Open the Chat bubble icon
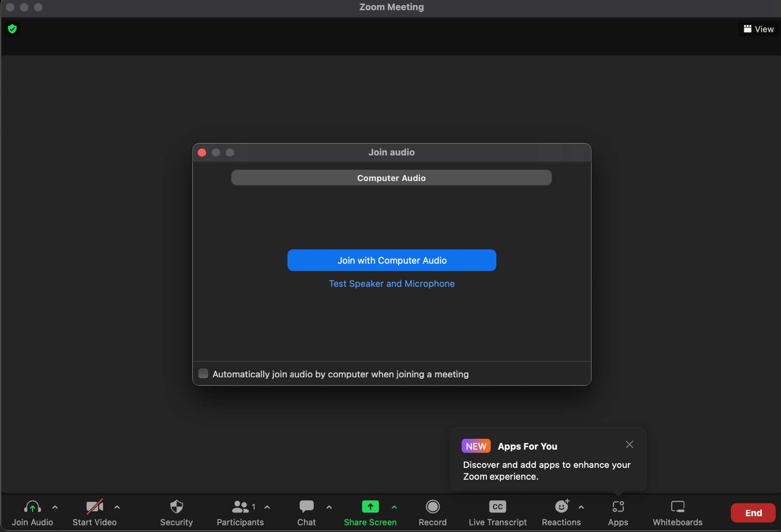Image resolution: width=781 pixels, height=532 pixels. [x=306, y=507]
